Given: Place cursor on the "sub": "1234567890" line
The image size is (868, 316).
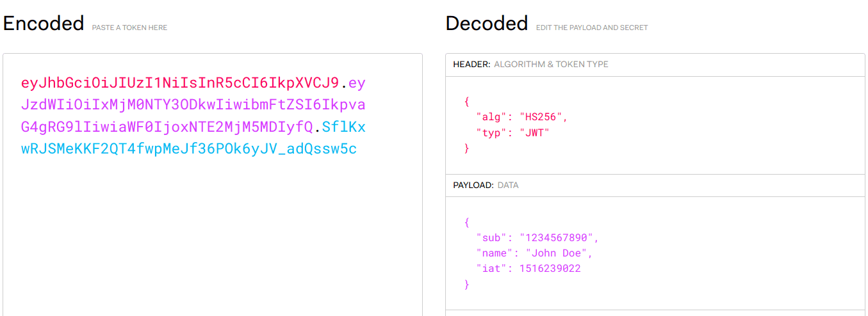Looking at the screenshot, I should (x=537, y=238).
